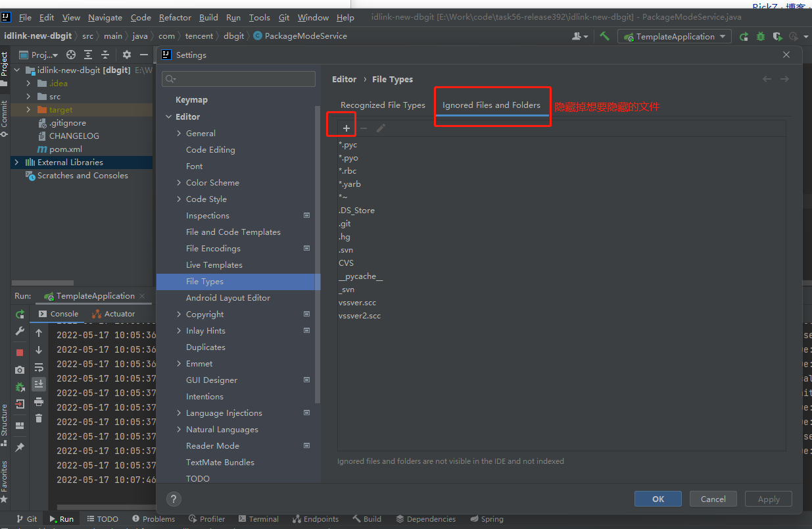Pin the Run tab with pin icon
This screenshot has width=812, height=529.
click(x=20, y=447)
